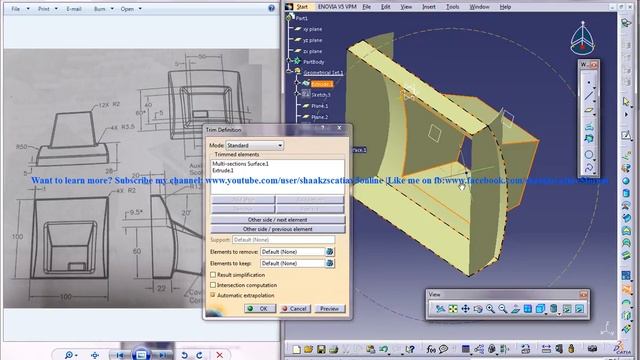
Task: Click the New document icon in bottom toolbar
Action: [296, 349]
